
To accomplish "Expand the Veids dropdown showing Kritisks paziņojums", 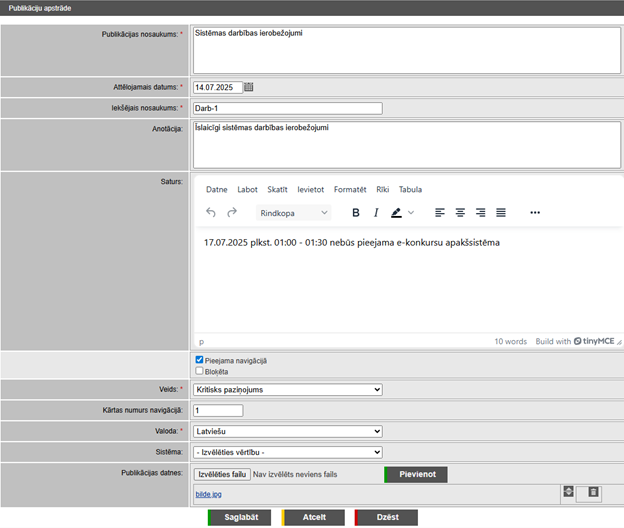I will [x=288, y=389].
